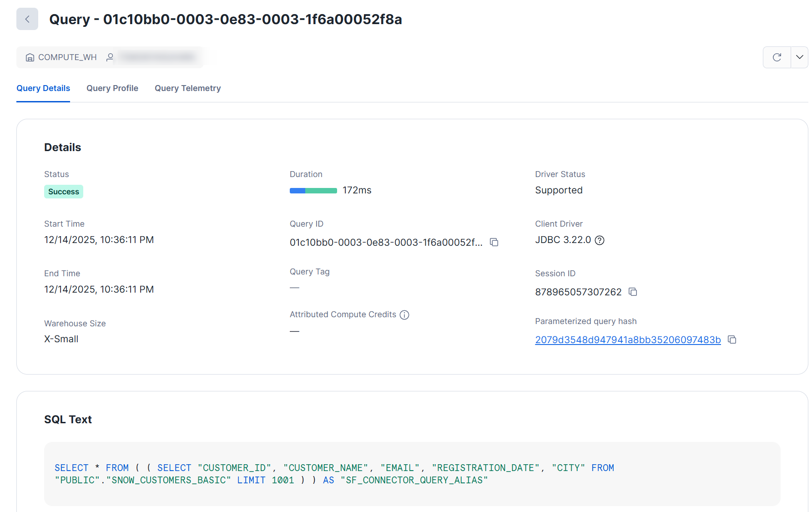The image size is (812, 512).
Task: Expand the dropdown next to refresh
Action: [x=799, y=57]
